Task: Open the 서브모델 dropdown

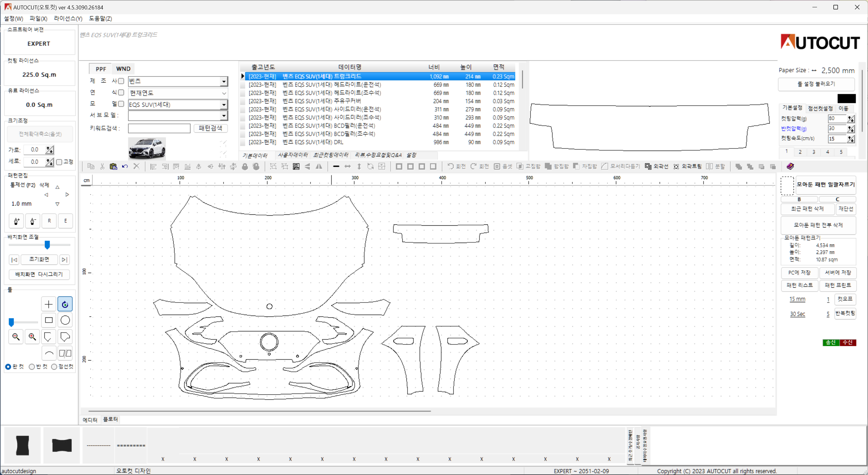Action: click(x=224, y=116)
